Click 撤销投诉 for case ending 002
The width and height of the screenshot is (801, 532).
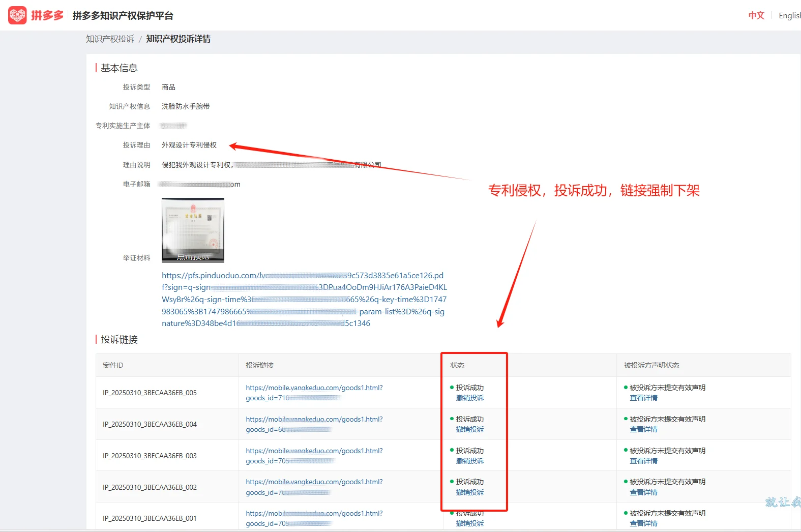[x=470, y=492]
